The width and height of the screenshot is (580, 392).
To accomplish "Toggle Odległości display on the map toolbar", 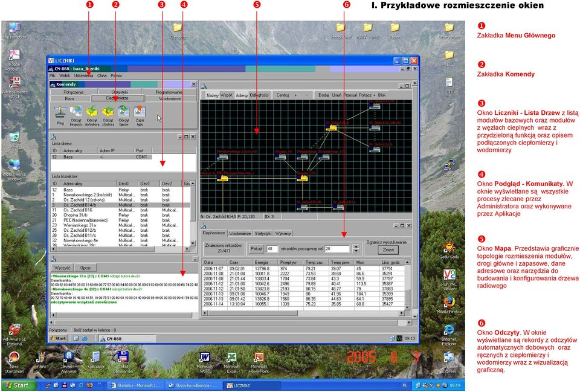I will coord(259,95).
